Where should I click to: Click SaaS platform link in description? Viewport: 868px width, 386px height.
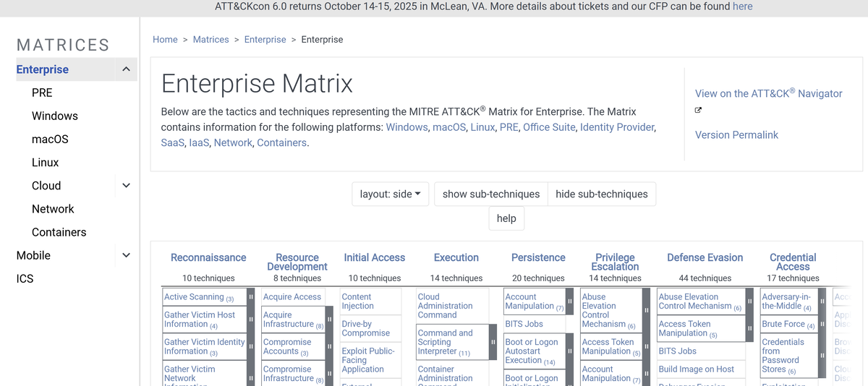pos(172,142)
